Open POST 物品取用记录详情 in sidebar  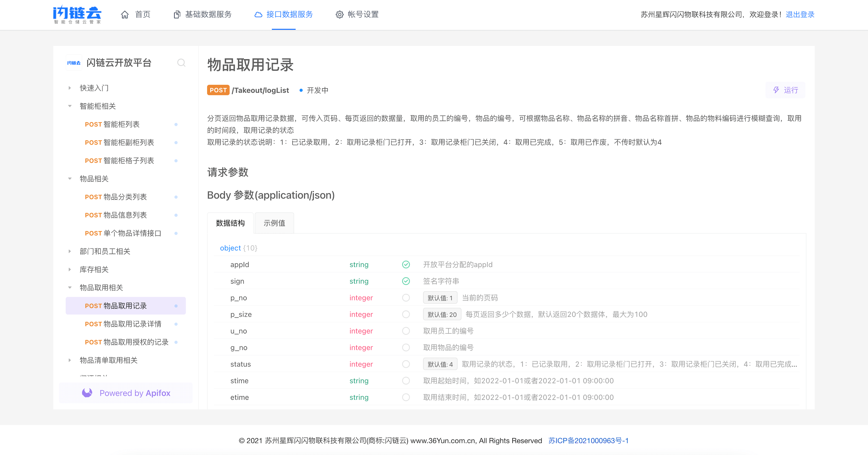(123, 324)
